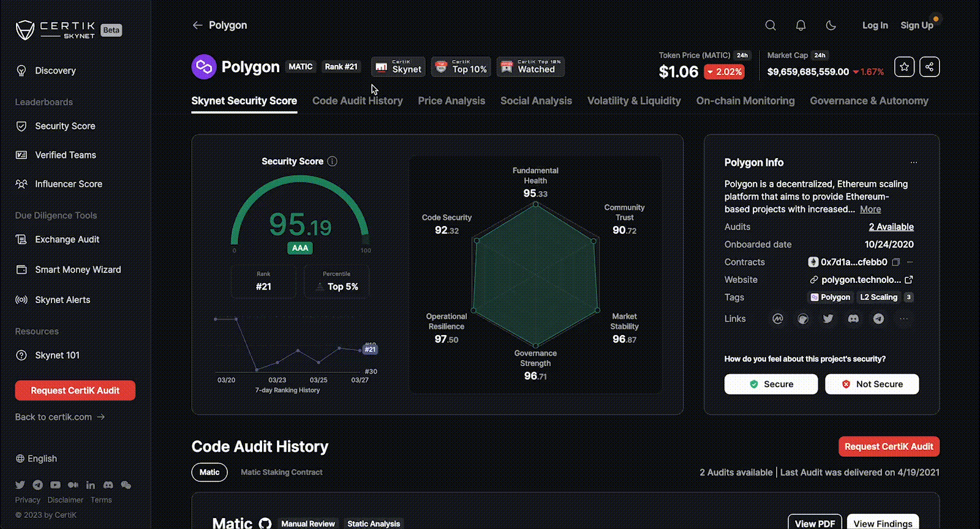This screenshot has width=980, height=529.
Task: Vote Secure for project security
Action: [771, 384]
